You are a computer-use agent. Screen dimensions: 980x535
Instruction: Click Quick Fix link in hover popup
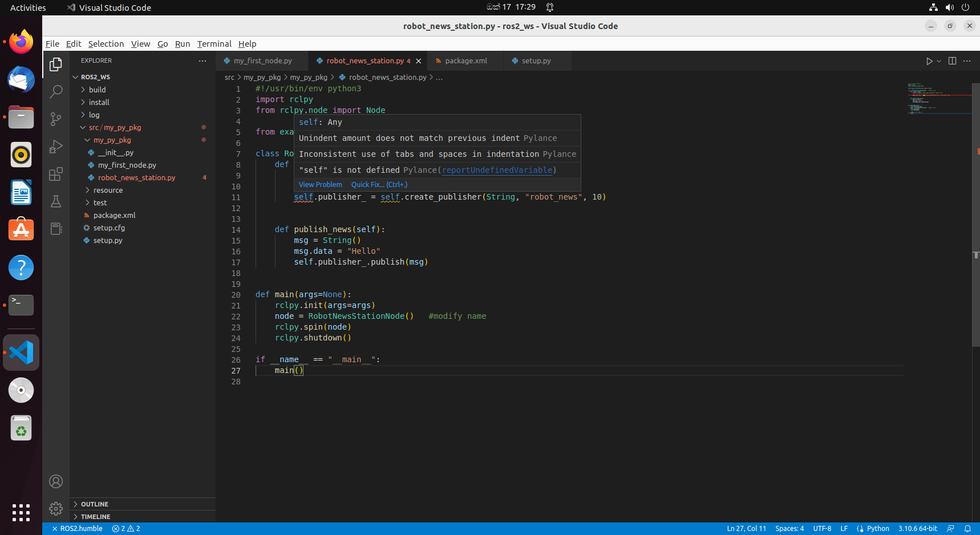(x=379, y=185)
